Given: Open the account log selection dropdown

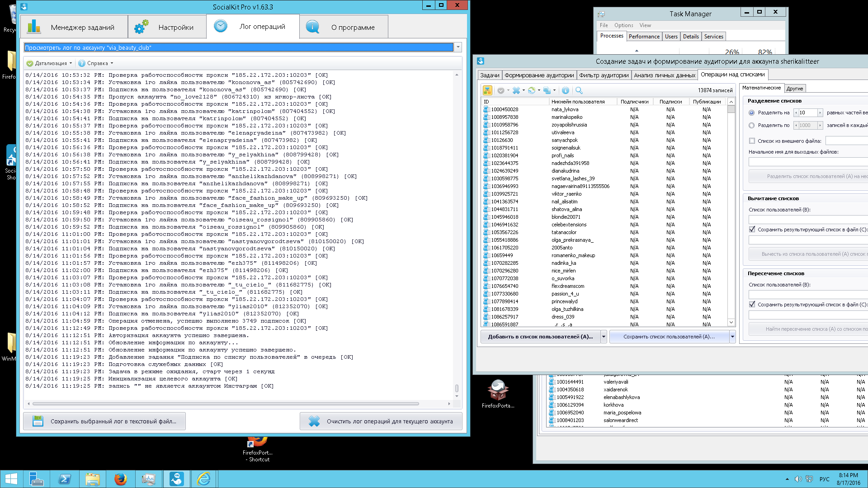Looking at the screenshot, I should point(458,47).
